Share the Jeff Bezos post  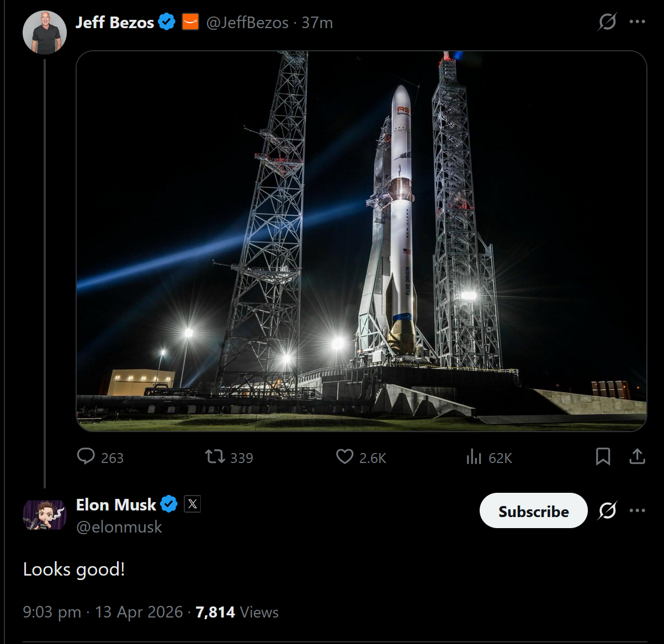click(x=637, y=456)
